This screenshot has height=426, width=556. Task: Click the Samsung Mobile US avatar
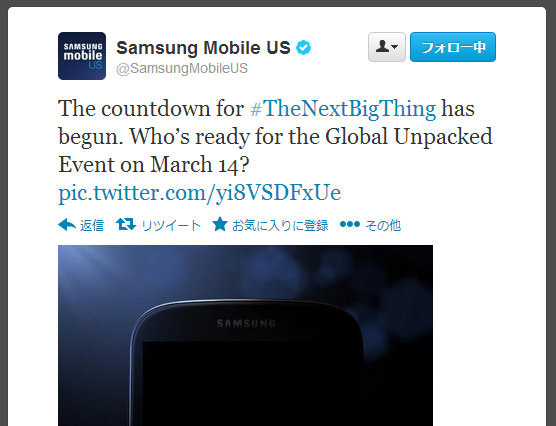(82, 56)
